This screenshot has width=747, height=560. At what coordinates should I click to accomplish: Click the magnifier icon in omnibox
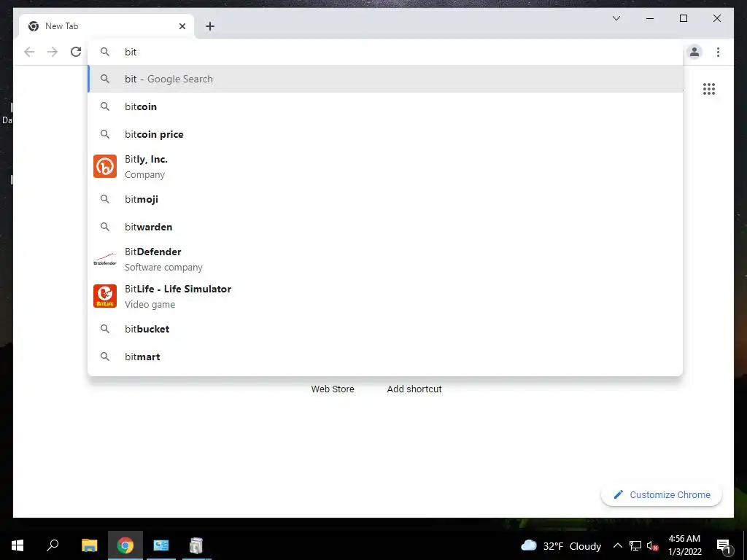(x=105, y=52)
